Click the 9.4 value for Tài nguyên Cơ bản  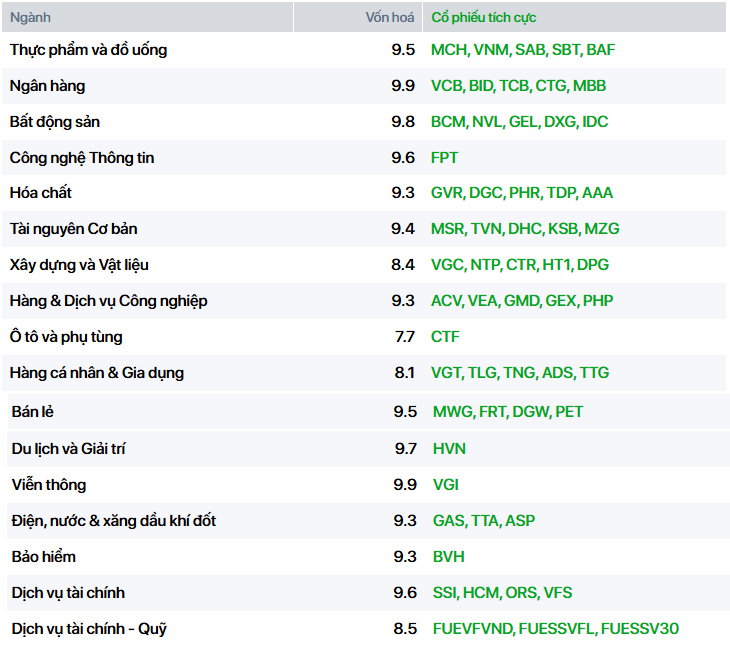point(403,229)
